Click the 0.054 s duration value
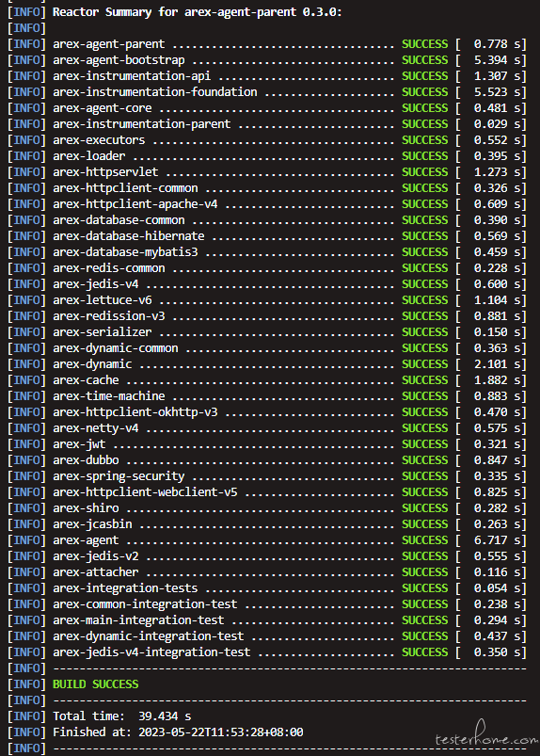 pyautogui.click(x=497, y=587)
